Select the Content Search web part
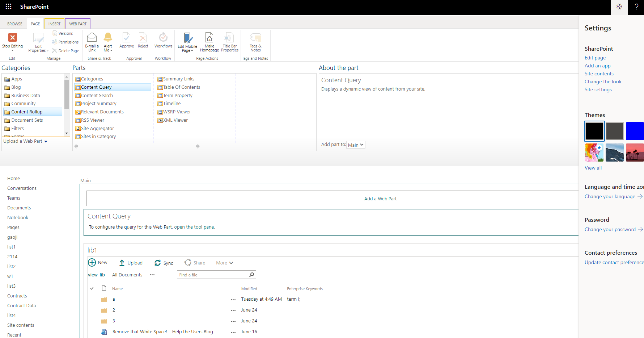The width and height of the screenshot is (644, 338). click(97, 96)
